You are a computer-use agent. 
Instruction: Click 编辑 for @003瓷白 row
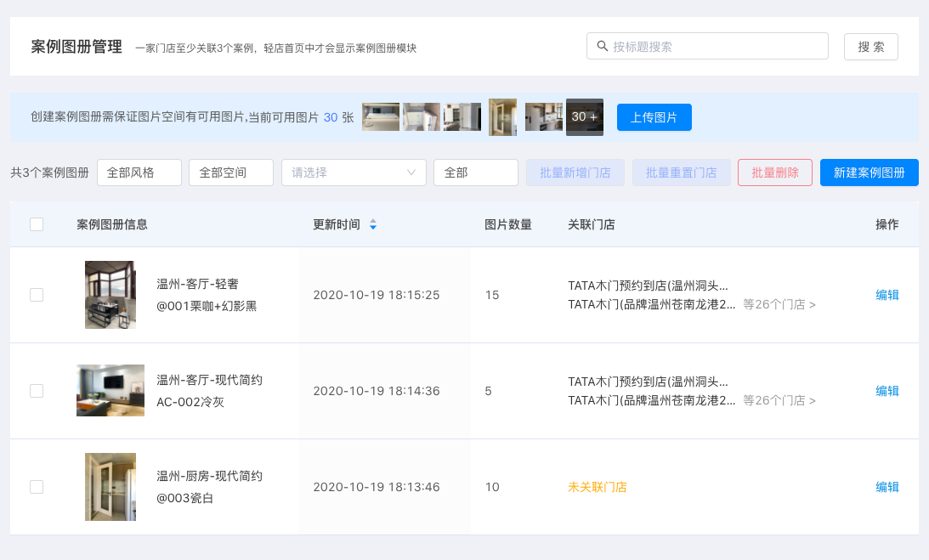(x=887, y=487)
